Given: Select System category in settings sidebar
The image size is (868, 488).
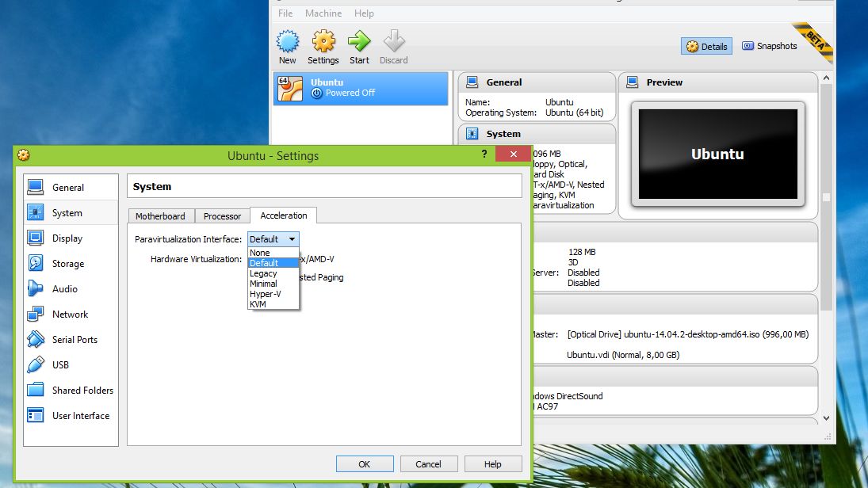Looking at the screenshot, I should (x=71, y=213).
